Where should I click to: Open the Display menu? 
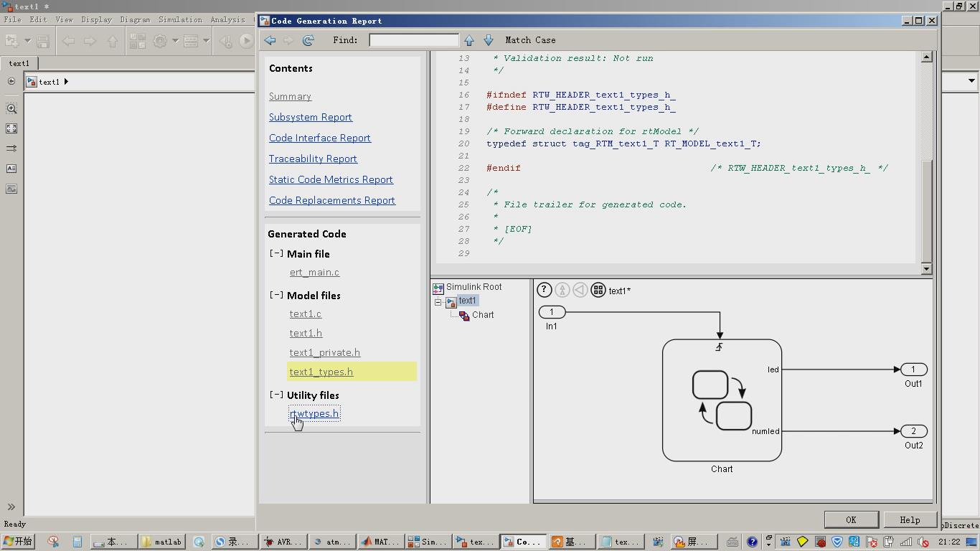pos(96,19)
